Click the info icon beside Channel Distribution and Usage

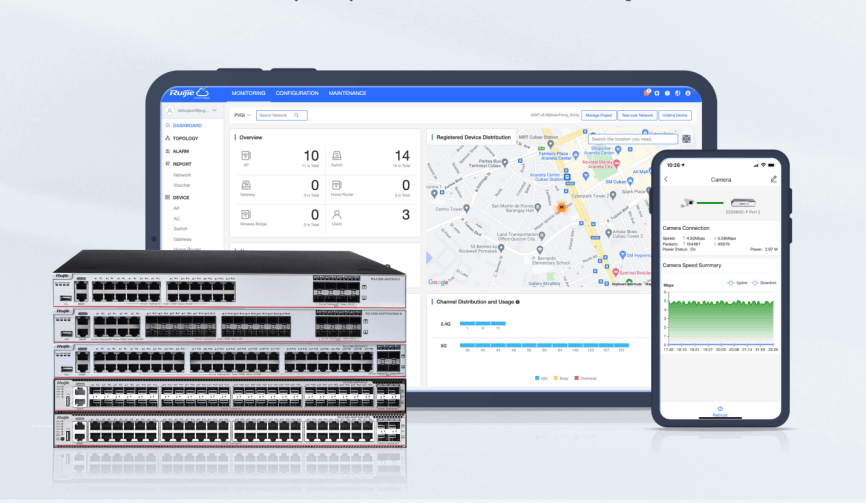[518, 302]
